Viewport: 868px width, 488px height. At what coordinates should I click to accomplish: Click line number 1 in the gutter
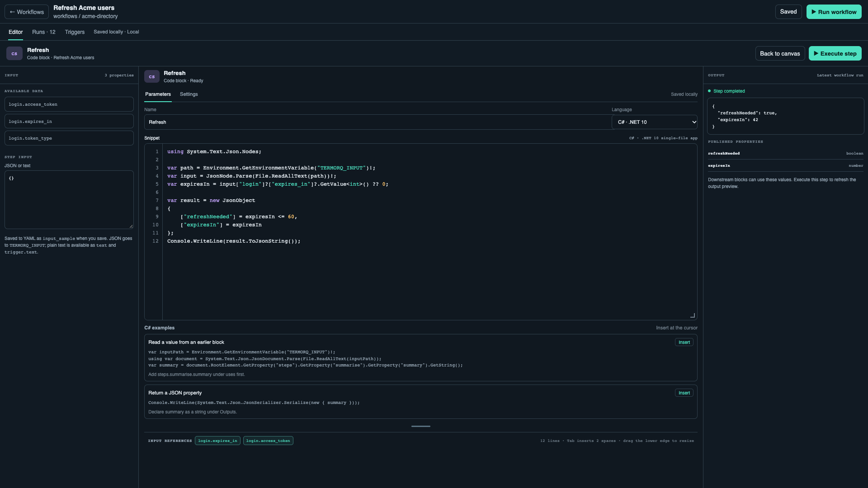pyautogui.click(x=157, y=151)
